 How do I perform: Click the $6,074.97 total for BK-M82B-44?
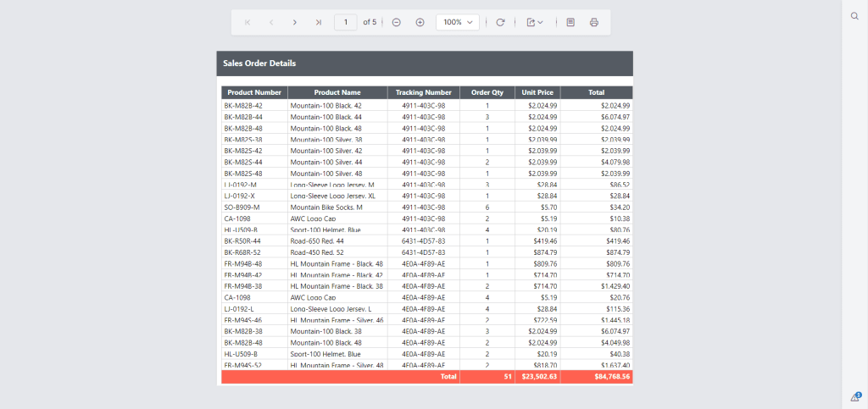597,117
